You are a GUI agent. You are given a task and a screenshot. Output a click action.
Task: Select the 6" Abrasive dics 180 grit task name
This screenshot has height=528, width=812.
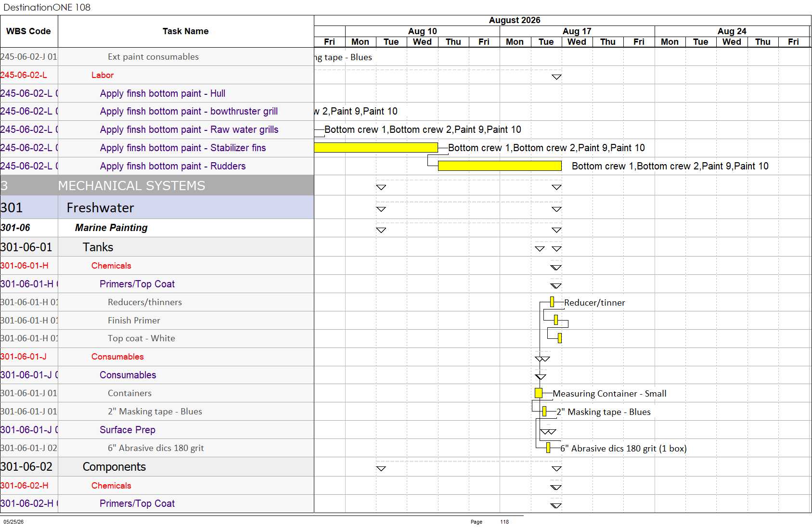[156, 448]
